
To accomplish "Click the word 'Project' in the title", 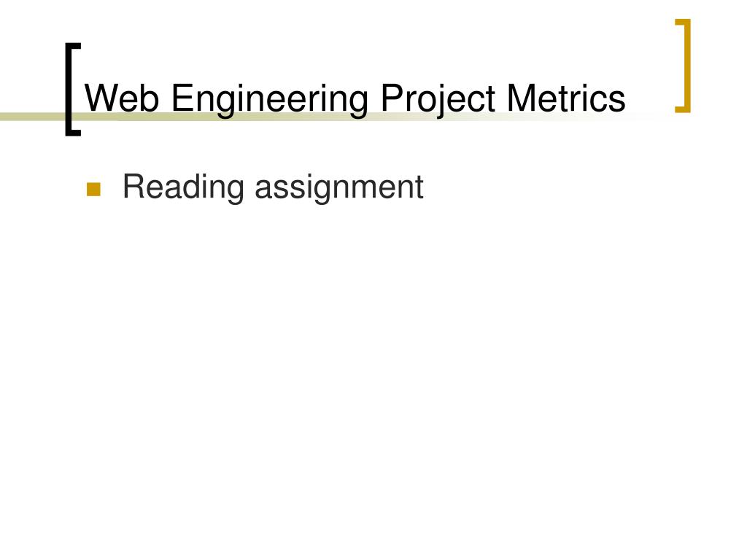I will click(x=438, y=100).
